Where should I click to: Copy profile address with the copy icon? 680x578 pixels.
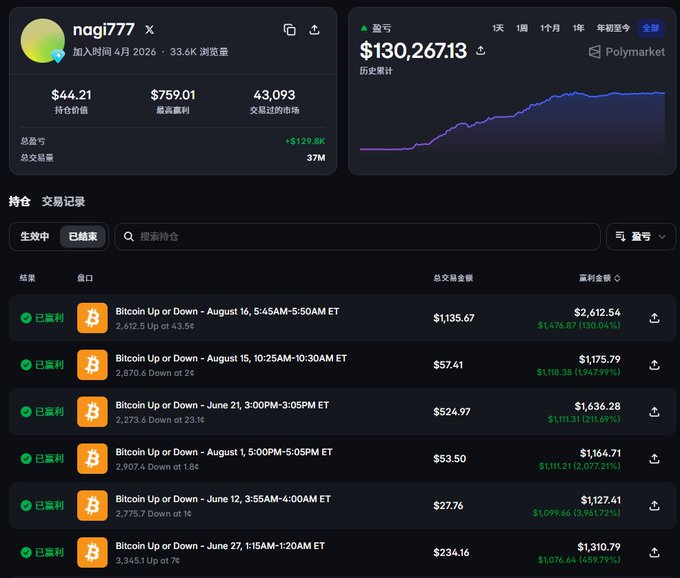tap(290, 29)
